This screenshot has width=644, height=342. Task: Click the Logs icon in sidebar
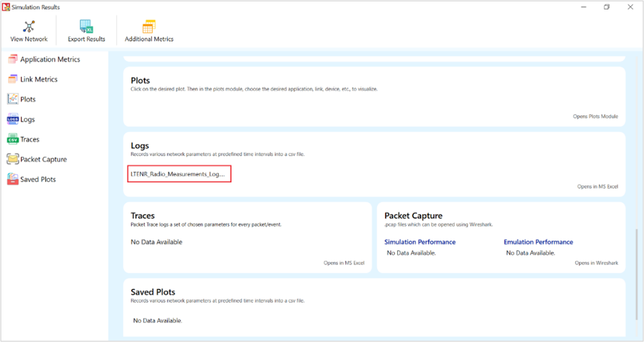click(13, 120)
